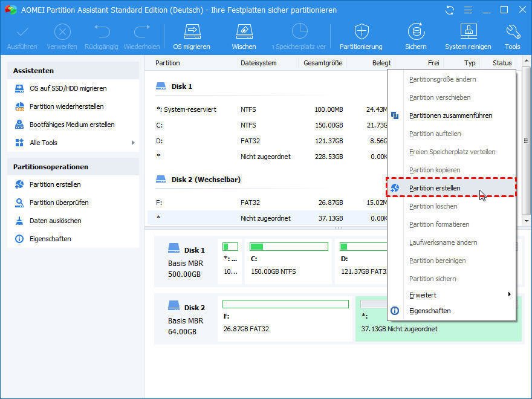Click the Daten auslöschen broom icon
The width and height of the screenshot is (532, 399).
point(19,221)
